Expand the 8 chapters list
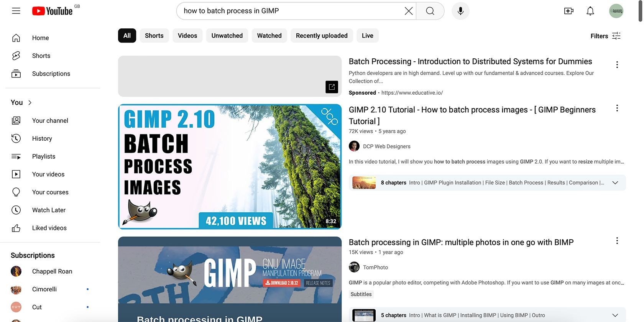 click(x=615, y=183)
